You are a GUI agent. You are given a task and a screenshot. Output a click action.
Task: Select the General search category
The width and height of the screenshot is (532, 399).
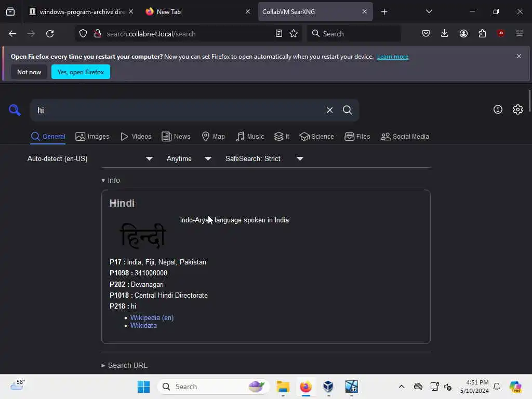point(48,137)
